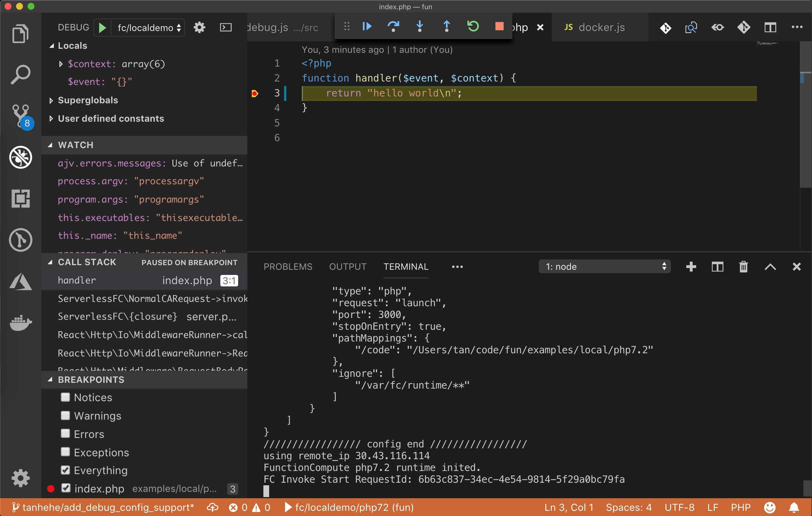Select the handler frame in the call stack
The height and width of the screenshot is (516, 812).
[77, 280]
